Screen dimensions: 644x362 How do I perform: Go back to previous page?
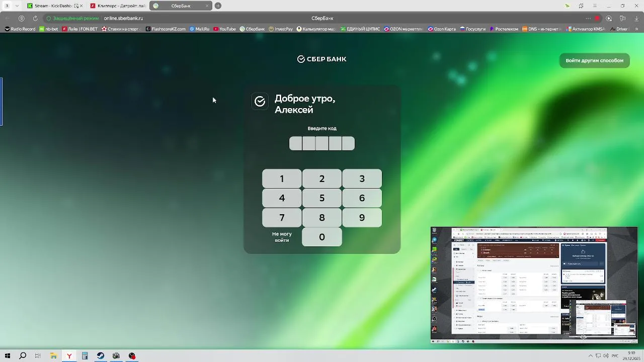coord(7,18)
